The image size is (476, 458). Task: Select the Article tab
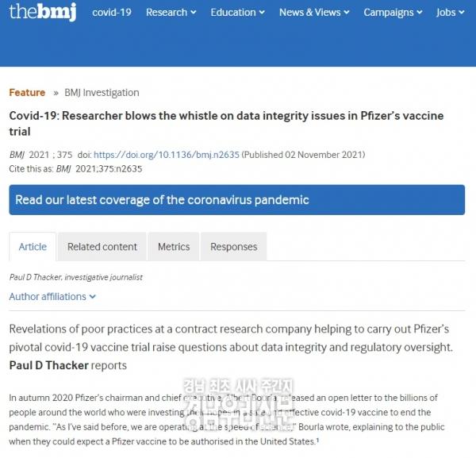click(x=33, y=247)
